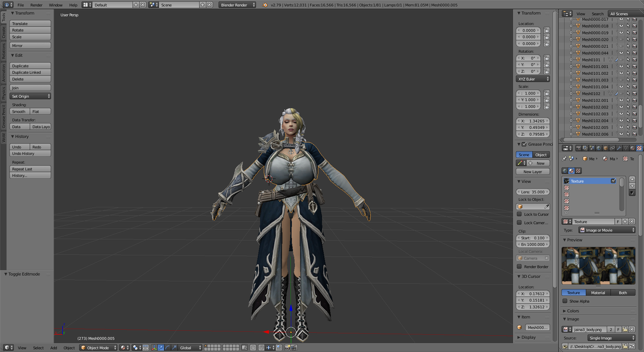The image size is (644, 352).
Task: Reload image icon beside file path
Action: (632, 346)
